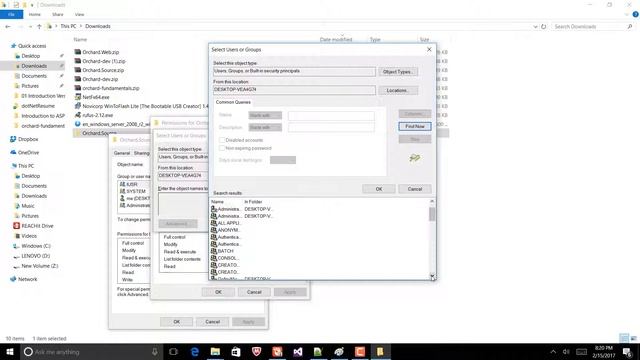Click Cortana search box on taskbar
Viewport: 640px width, 360px height.
(x=92, y=352)
